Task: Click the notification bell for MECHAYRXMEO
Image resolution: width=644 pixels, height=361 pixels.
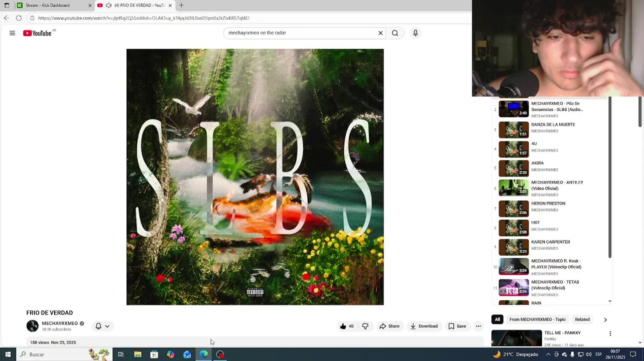Action: 98,326
